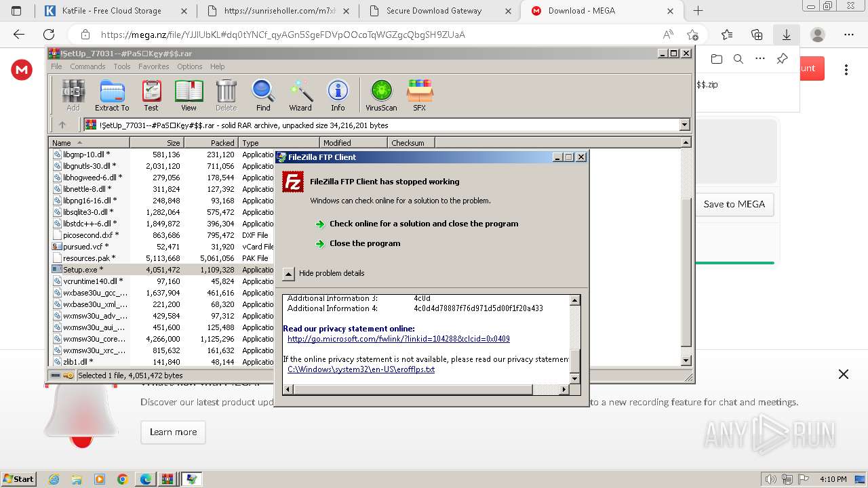Click the Save to MEGA button
This screenshot has width=868, height=488.
click(x=734, y=204)
